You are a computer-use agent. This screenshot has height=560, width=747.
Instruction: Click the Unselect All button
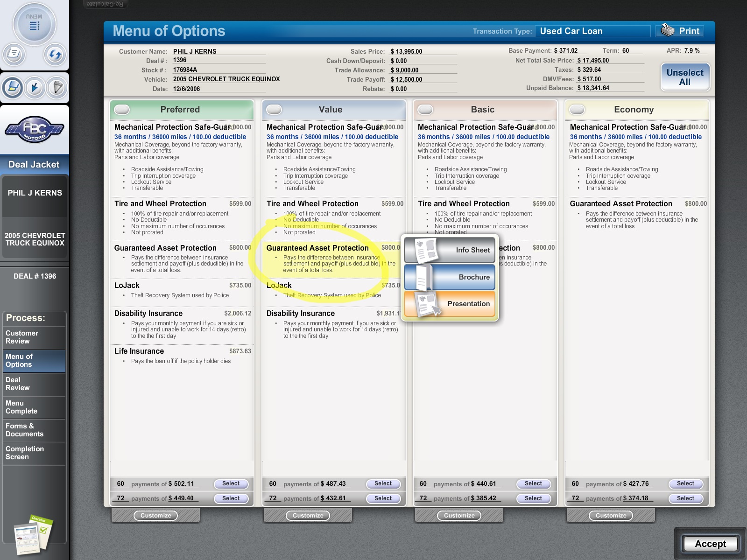pyautogui.click(x=685, y=77)
